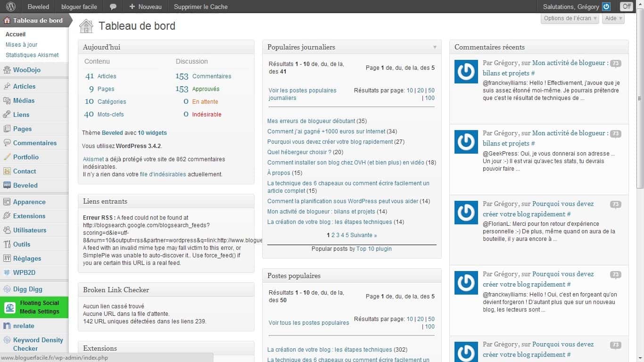This screenshot has height=362, width=644.
Task: Click the Digg Digg icon in sidebar
Action: (7, 289)
